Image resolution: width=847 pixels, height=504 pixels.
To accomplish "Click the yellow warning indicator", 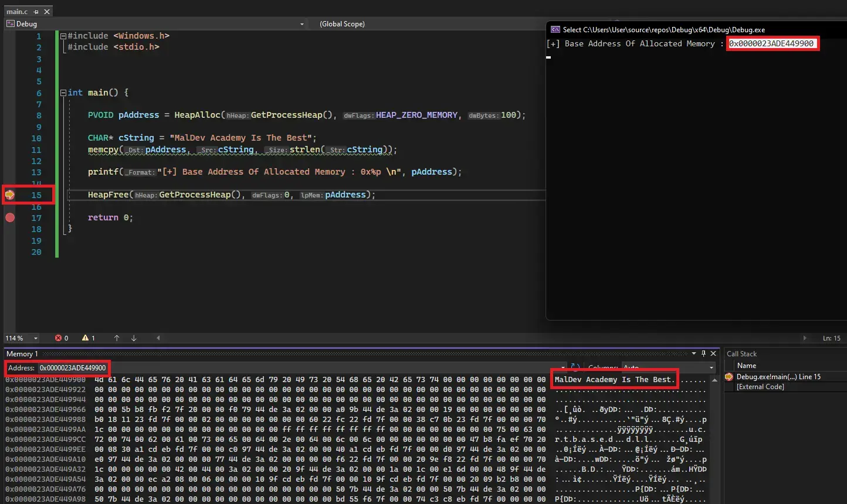I will (86, 338).
